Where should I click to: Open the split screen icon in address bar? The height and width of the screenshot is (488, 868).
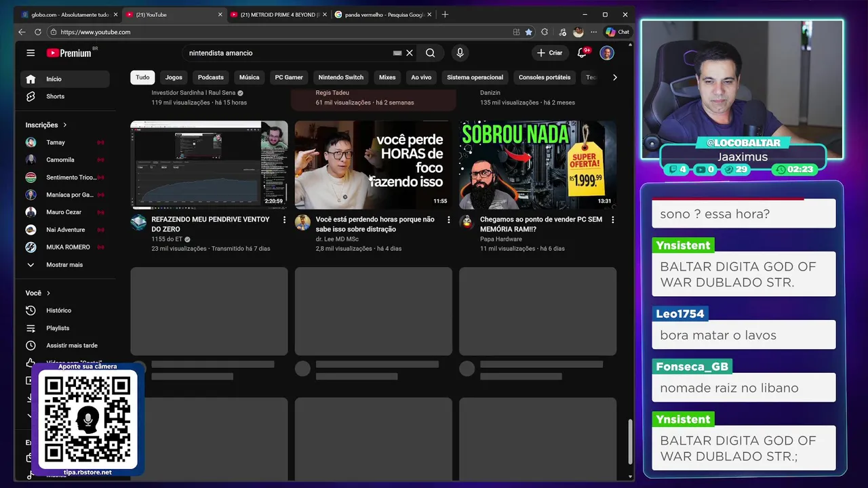click(x=516, y=32)
